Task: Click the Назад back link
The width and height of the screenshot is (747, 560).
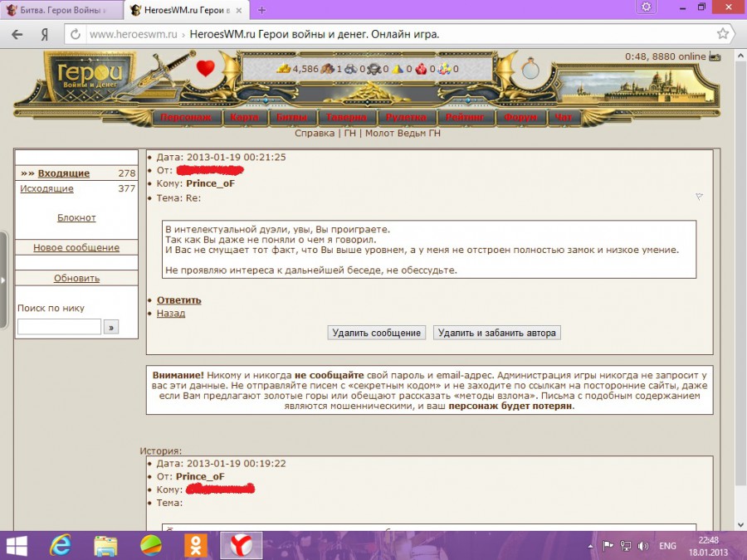Action: pos(171,314)
